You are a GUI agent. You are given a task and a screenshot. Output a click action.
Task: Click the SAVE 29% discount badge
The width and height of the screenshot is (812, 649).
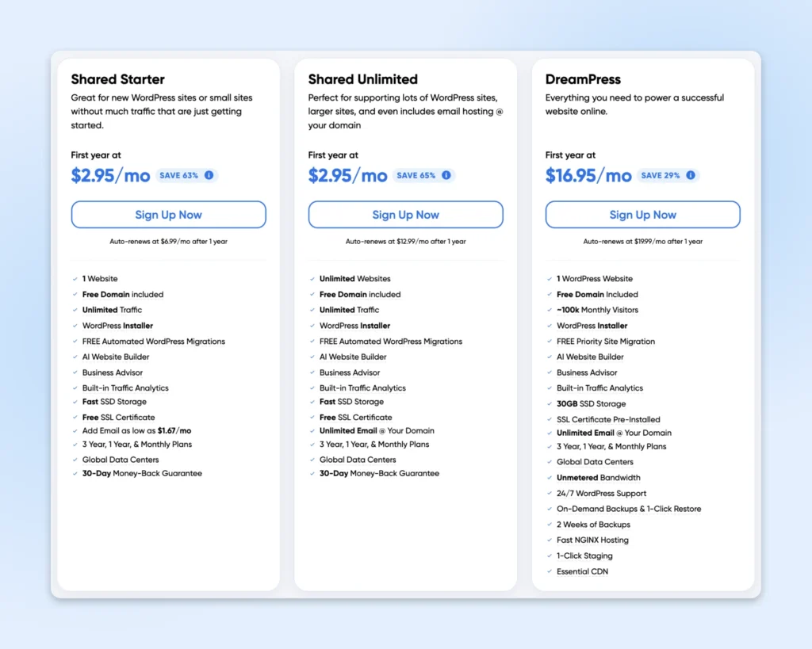[661, 175]
